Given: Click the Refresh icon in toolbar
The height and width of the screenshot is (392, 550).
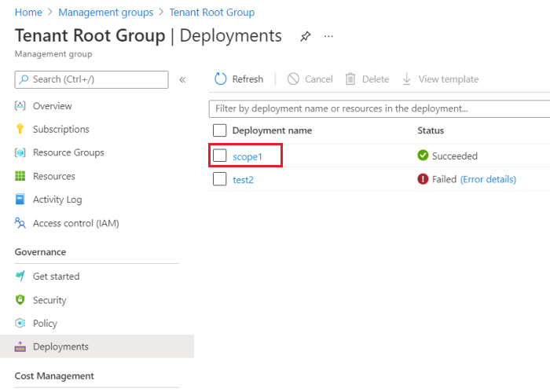Looking at the screenshot, I should (x=221, y=79).
